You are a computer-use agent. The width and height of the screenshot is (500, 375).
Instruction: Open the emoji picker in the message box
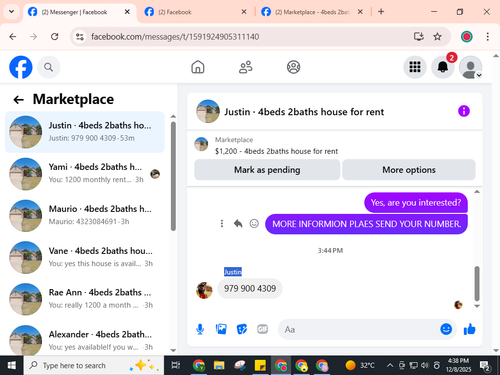[x=446, y=329]
